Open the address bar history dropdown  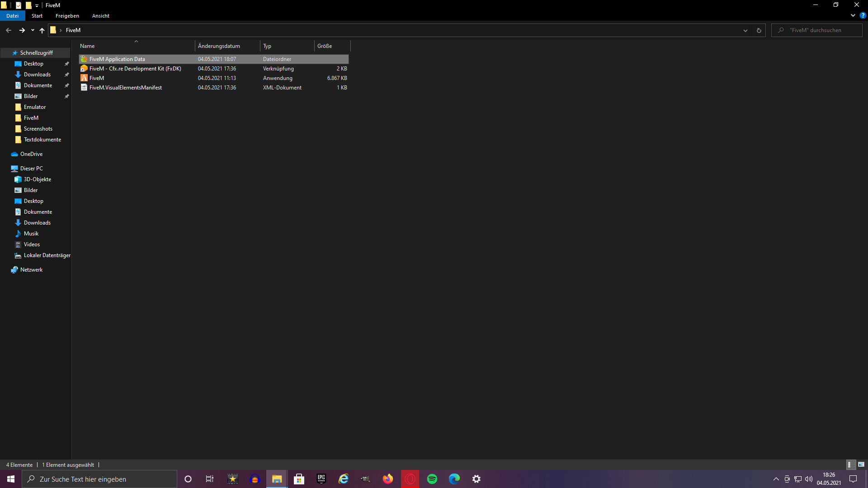pyautogui.click(x=745, y=30)
